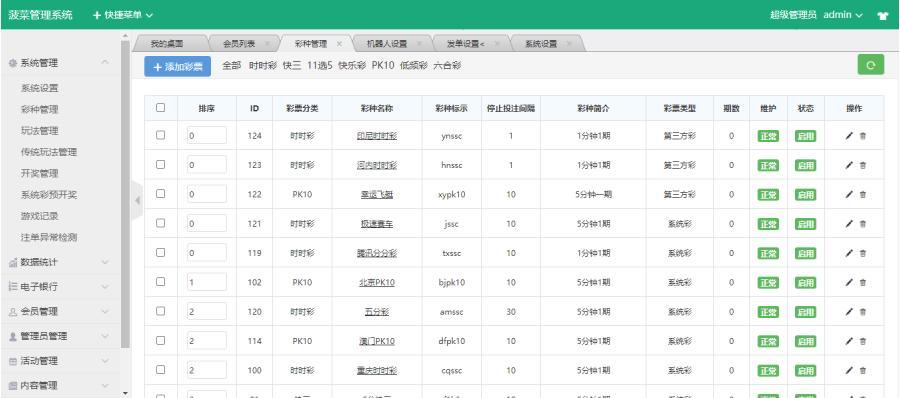Close the 机器人设置 tab with its X
Viewport: 900px width, 398px height.
point(419,44)
